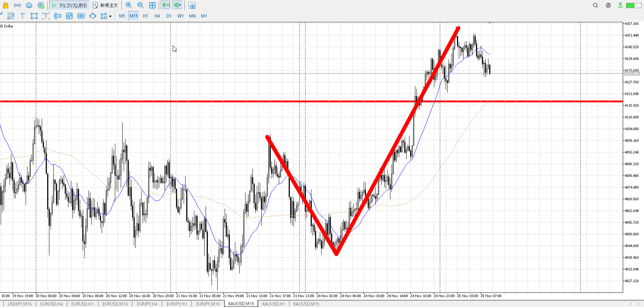The height and width of the screenshot is (307, 644).
Task: Open the tile windows grid icon
Action: pyautogui.click(x=152, y=5)
